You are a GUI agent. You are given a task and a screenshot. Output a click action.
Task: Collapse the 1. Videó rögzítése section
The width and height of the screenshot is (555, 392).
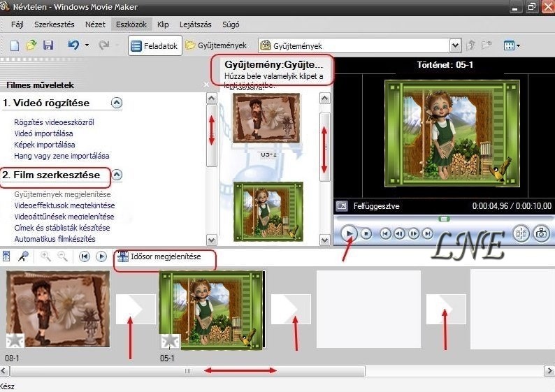pyautogui.click(x=117, y=103)
